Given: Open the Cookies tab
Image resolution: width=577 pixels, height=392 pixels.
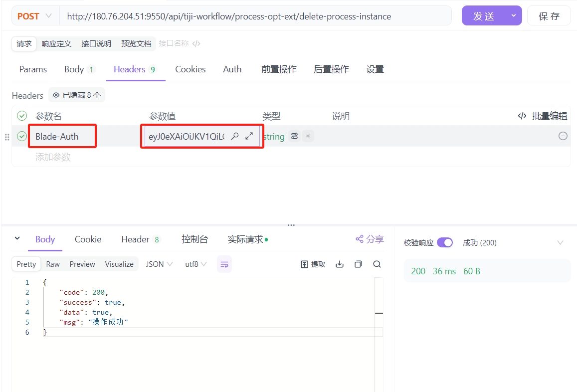Looking at the screenshot, I should click(x=190, y=69).
